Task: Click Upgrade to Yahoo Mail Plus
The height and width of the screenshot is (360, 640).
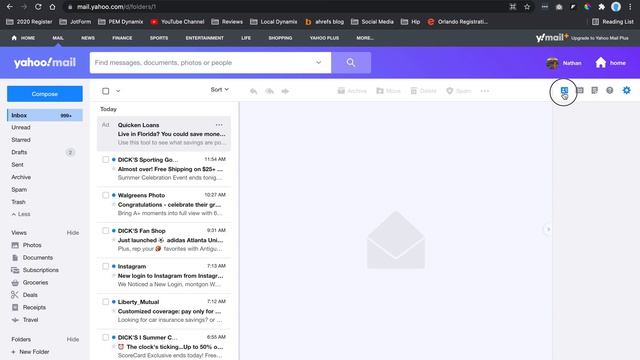Action: (x=599, y=38)
